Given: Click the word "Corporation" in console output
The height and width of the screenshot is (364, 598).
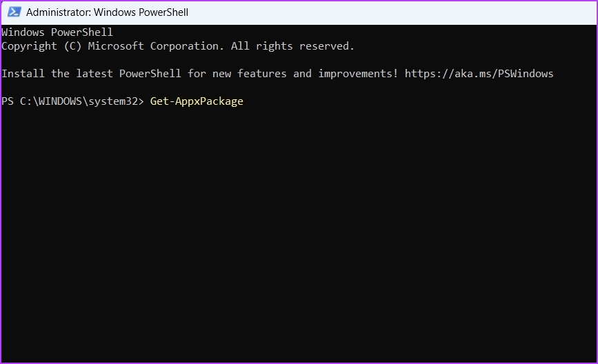Looking at the screenshot, I should pyautogui.click(x=187, y=46).
